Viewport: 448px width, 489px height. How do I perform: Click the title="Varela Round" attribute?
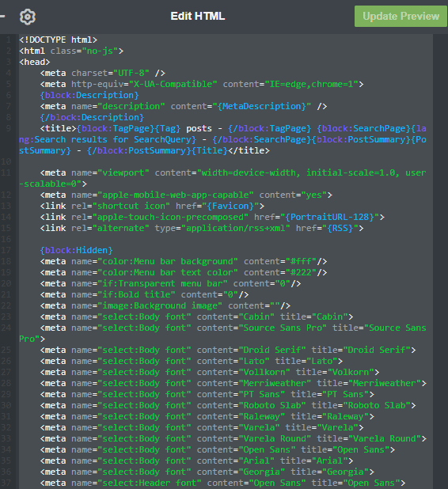[369, 438]
